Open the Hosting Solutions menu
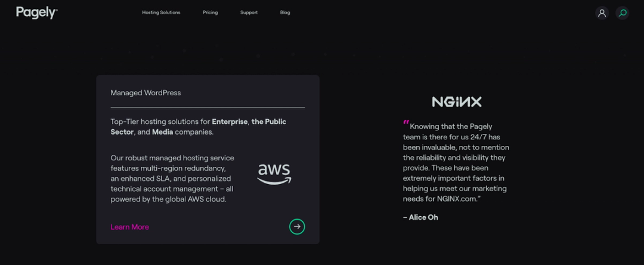This screenshot has height=265, width=644. (161, 13)
